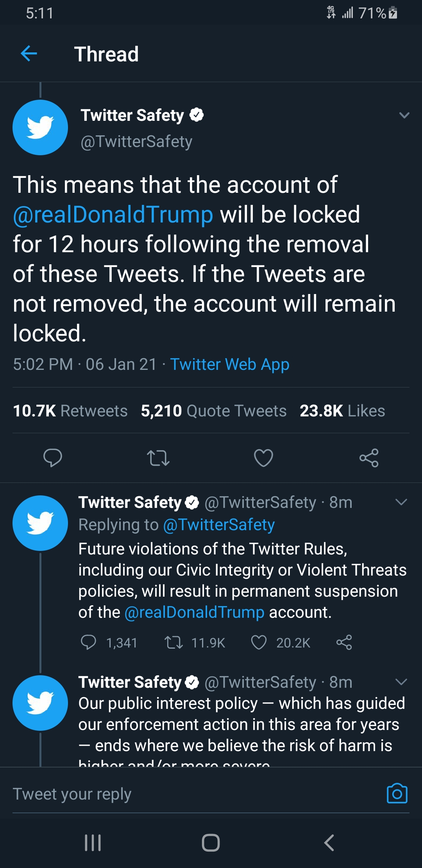Retweet the reply with 11.9K retweets
Image resolution: width=422 pixels, height=868 pixels.
[x=173, y=642]
